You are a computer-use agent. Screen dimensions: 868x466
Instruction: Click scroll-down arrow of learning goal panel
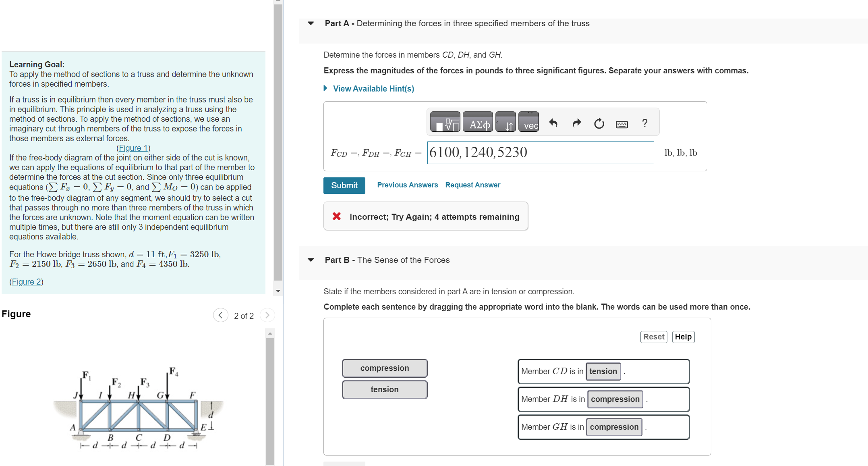[x=278, y=291]
